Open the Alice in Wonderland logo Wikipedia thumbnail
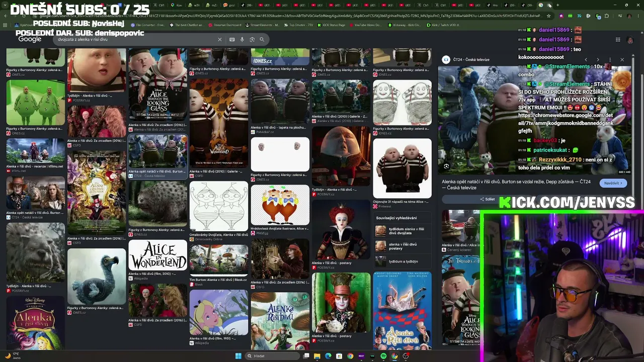The height and width of the screenshot is (362, 644). point(157,255)
